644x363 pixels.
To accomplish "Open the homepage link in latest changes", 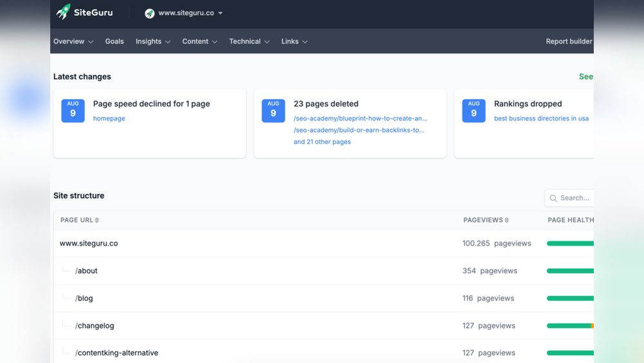I will click(109, 119).
